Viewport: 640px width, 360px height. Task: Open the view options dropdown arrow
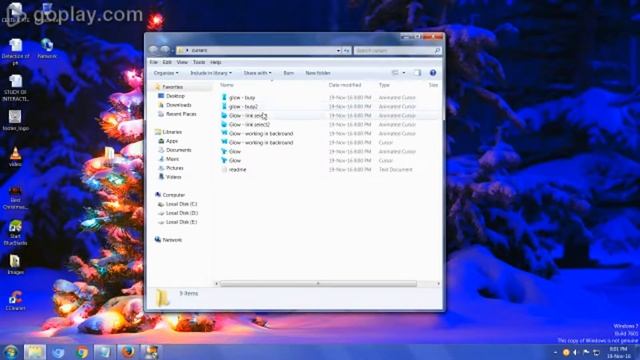click(404, 73)
